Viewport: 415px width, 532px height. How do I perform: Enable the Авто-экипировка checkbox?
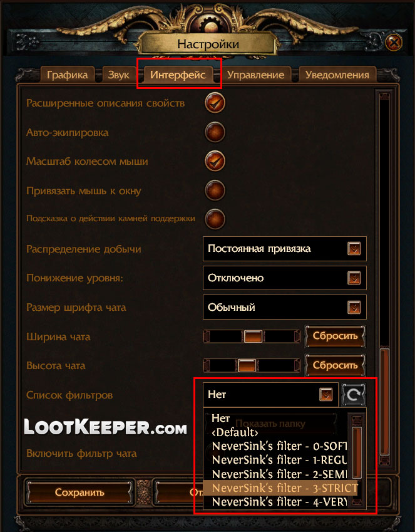click(x=215, y=132)
